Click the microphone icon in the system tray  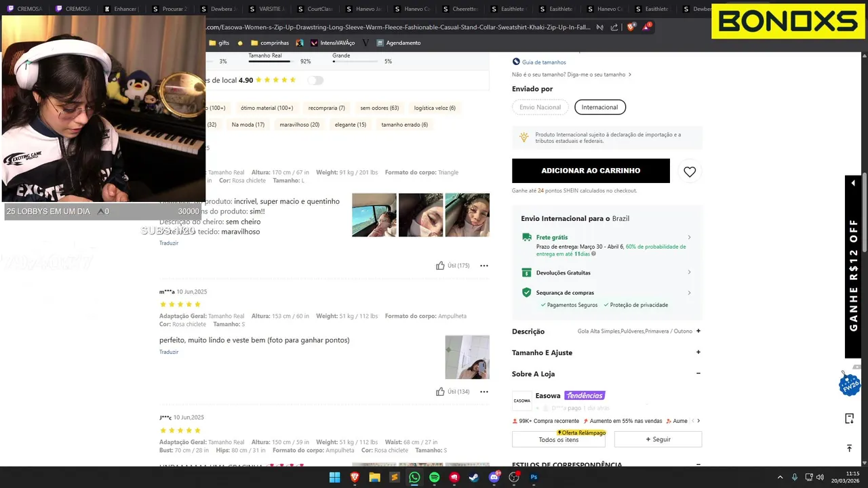coord(795,477)
